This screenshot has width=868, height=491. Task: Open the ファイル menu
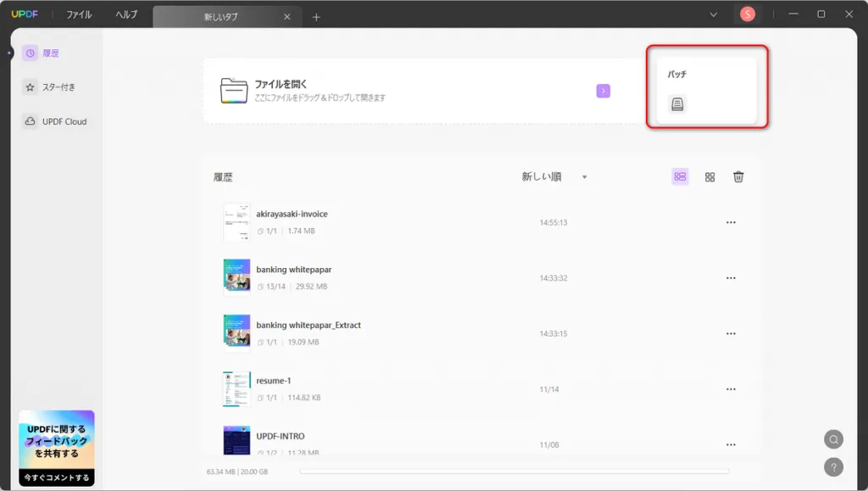coord(79,14)
